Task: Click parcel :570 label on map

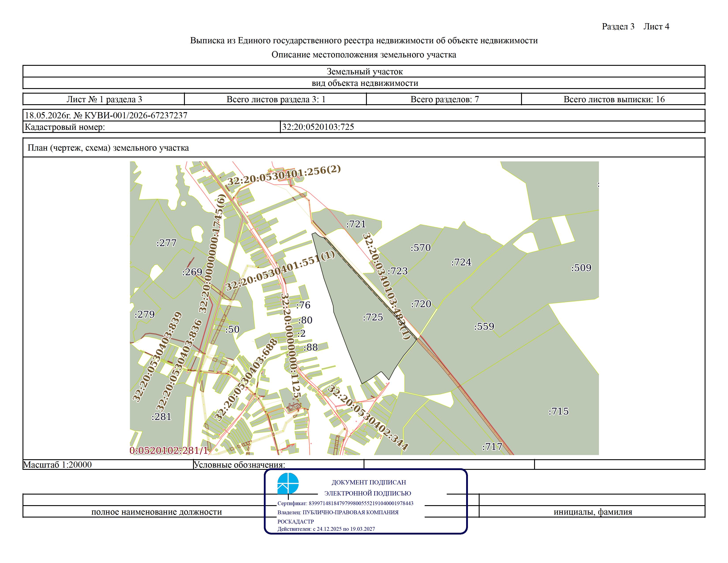Action: pos(421,248)
